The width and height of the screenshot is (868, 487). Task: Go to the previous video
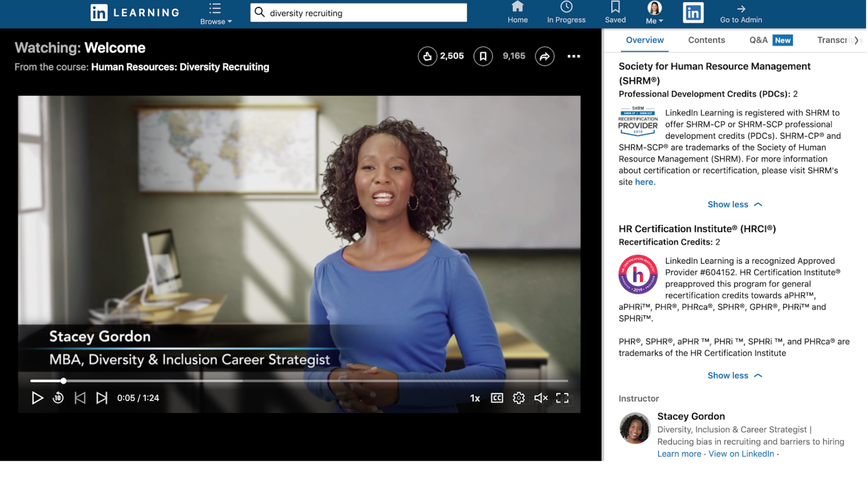click(x=80, y=398)
